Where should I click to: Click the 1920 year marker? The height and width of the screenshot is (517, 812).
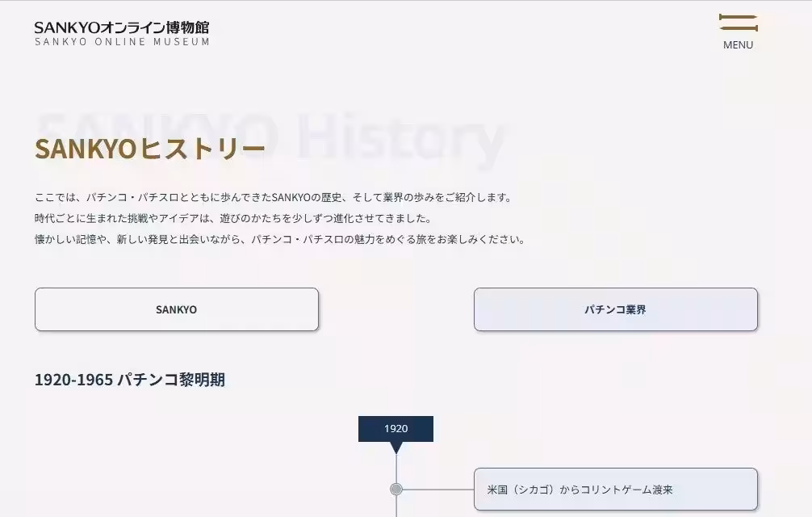(x=396, y=429)
